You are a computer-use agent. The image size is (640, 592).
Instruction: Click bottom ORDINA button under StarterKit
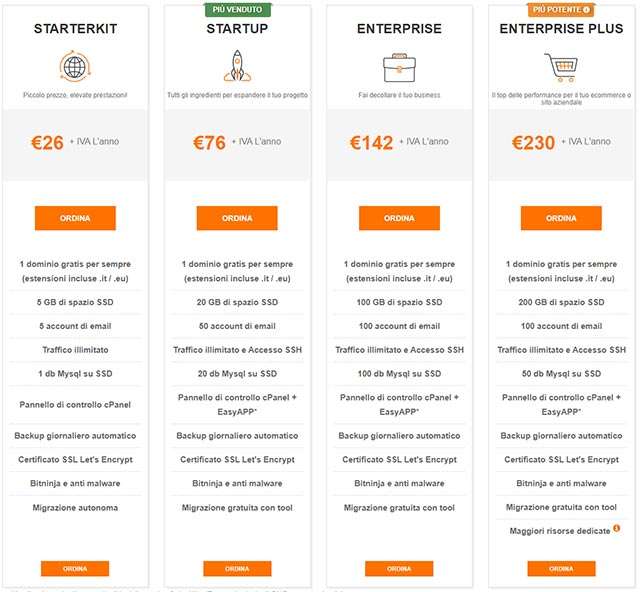[x=74, y=568]
